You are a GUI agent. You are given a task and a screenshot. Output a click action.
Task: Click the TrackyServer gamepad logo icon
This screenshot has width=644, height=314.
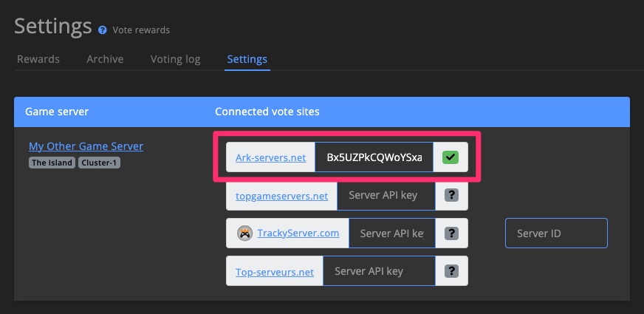tap(244, 233)
